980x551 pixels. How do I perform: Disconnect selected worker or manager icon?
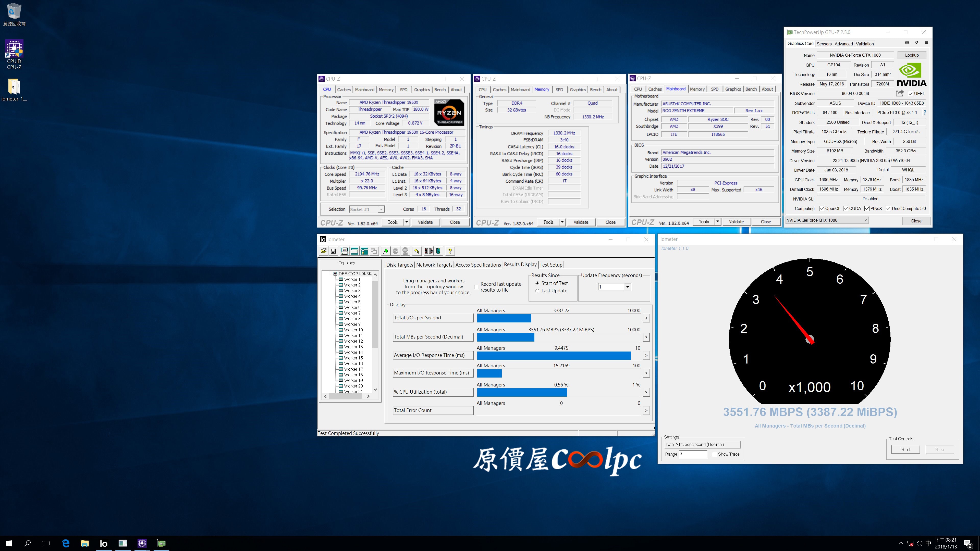428,251
